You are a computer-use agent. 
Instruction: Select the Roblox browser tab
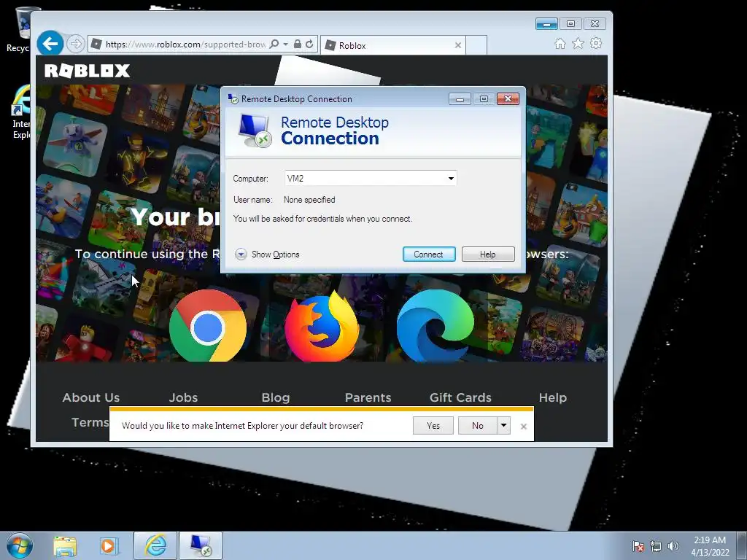pos(392,45)
